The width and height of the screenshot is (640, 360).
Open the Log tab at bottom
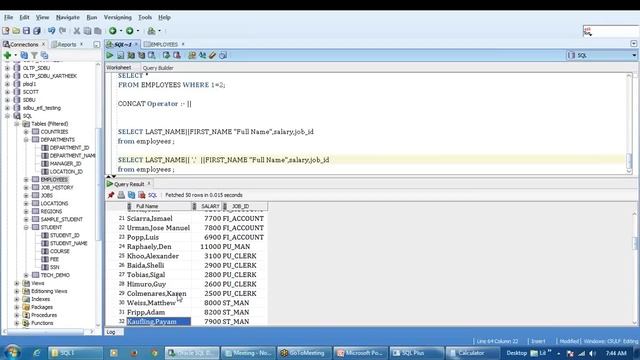pyautogui.click(x=111, y=332)
